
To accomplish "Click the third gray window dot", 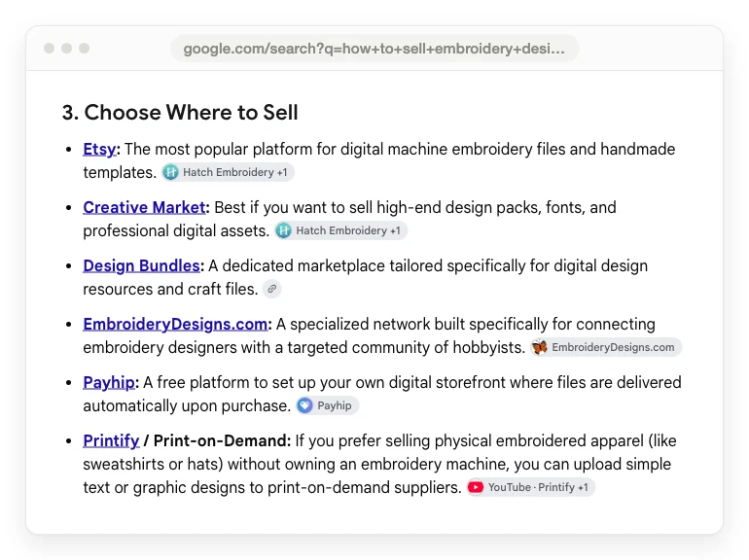I will (84, 49).
